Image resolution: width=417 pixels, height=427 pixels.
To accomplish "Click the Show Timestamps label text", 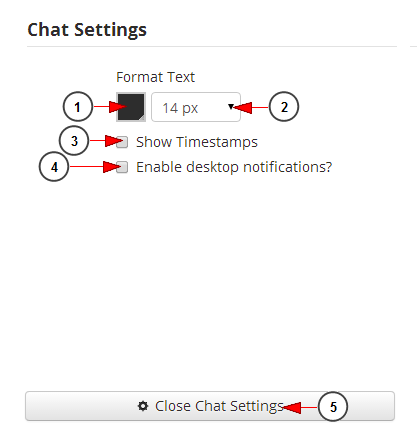I will pos(197,142).
